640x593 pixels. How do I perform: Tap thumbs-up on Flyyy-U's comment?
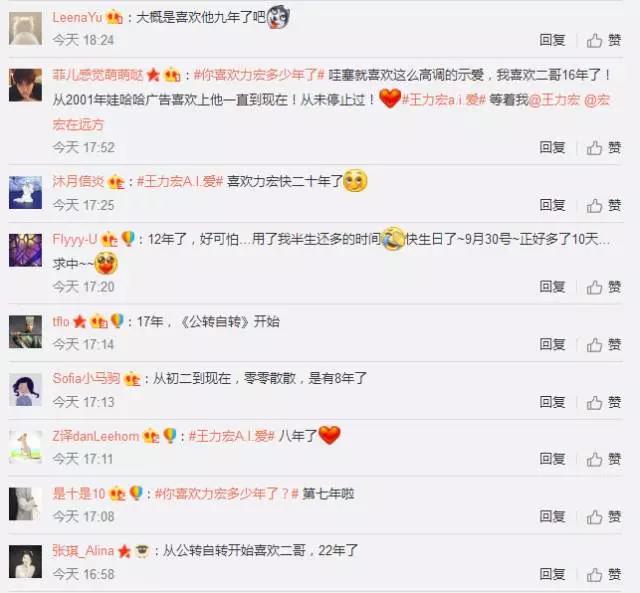pos(604,287)
